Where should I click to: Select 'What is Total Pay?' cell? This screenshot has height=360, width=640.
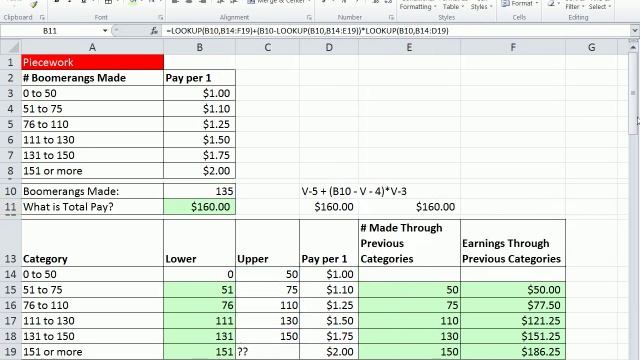click(92, 207)
